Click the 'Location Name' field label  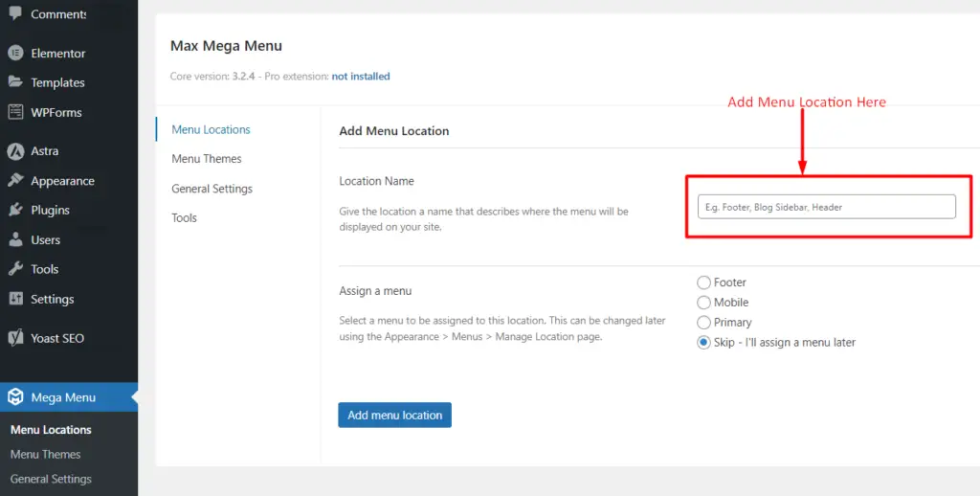click(x=376, y=181)
